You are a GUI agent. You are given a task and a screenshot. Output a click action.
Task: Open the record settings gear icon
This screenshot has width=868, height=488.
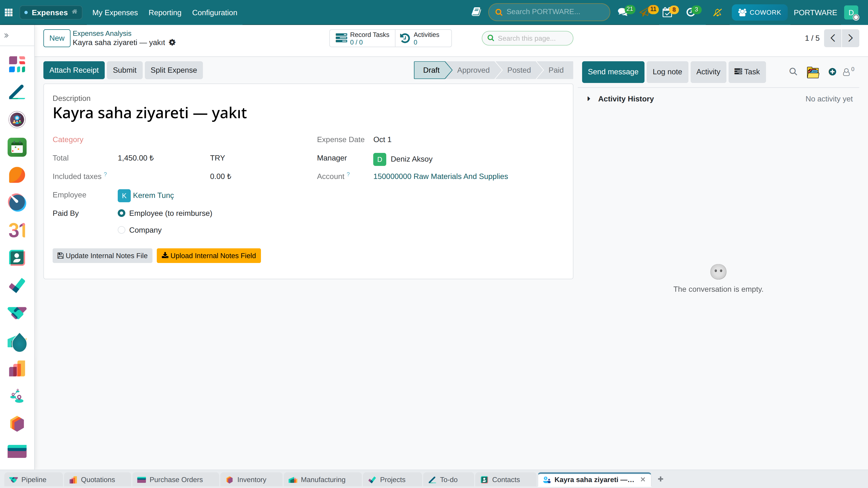(172, 43)
